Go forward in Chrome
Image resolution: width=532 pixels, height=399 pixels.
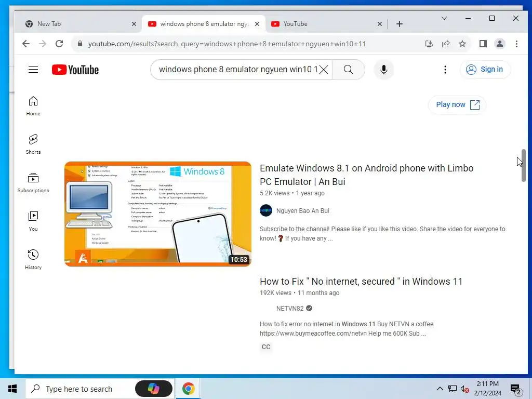tap(43, 44)
